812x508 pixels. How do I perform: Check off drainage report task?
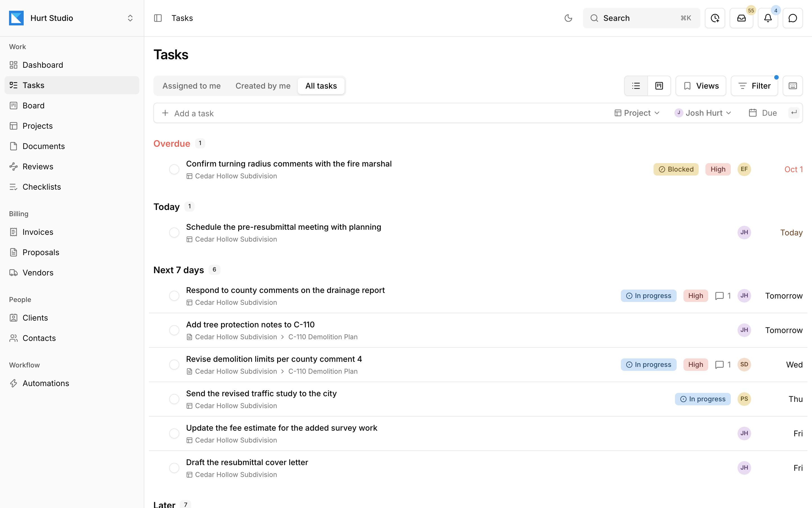point(174,296)
